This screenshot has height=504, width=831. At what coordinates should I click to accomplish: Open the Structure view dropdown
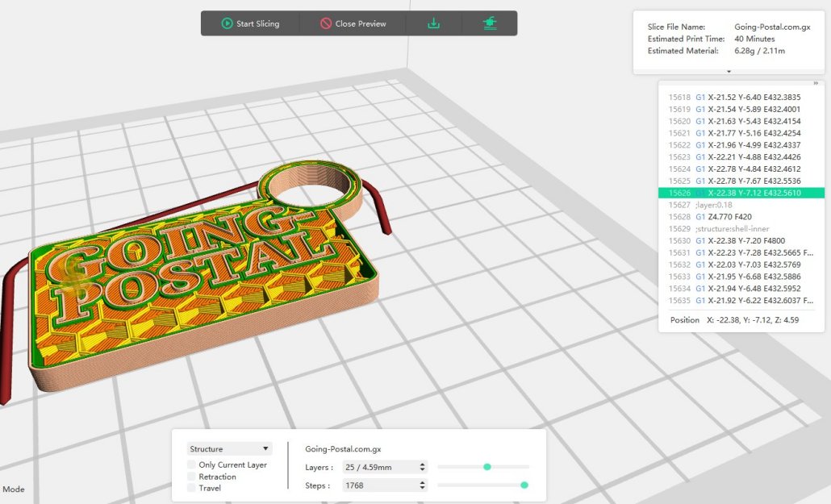[x=229, y=448]
